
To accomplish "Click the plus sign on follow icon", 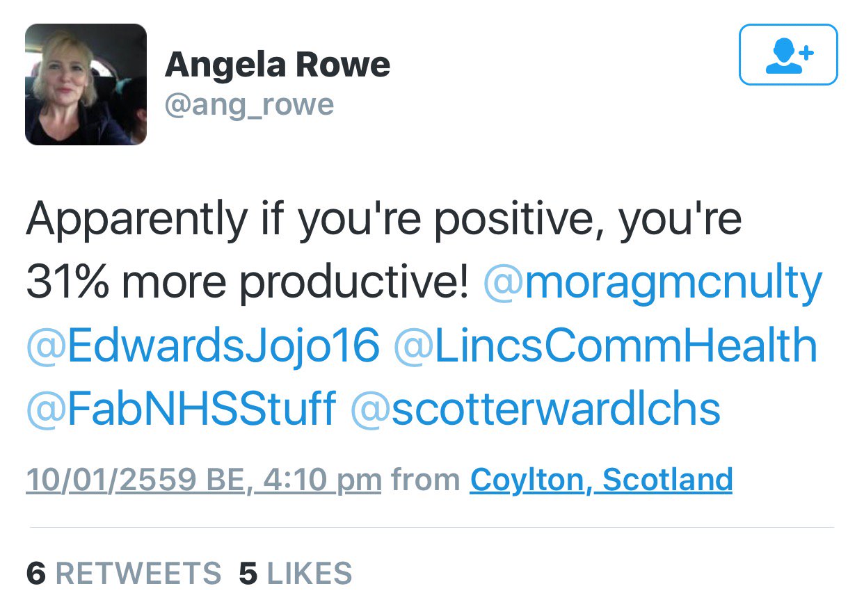I will (x=806, y=52).
